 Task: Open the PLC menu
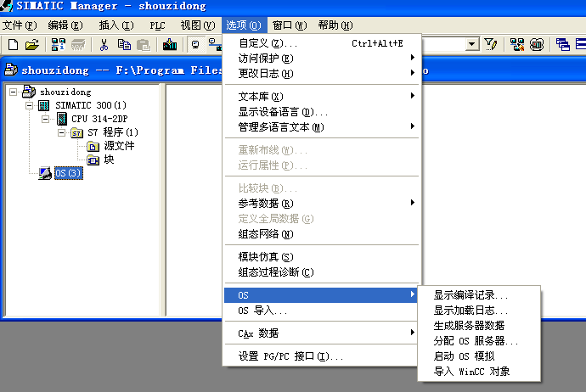click(157, 25)
